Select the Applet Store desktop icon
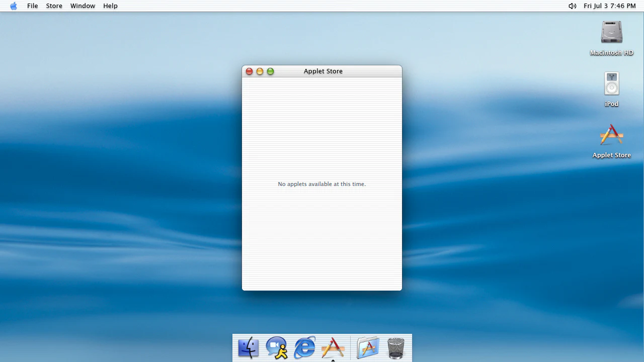This screenshot has height=362, width=644. [612, 141]
